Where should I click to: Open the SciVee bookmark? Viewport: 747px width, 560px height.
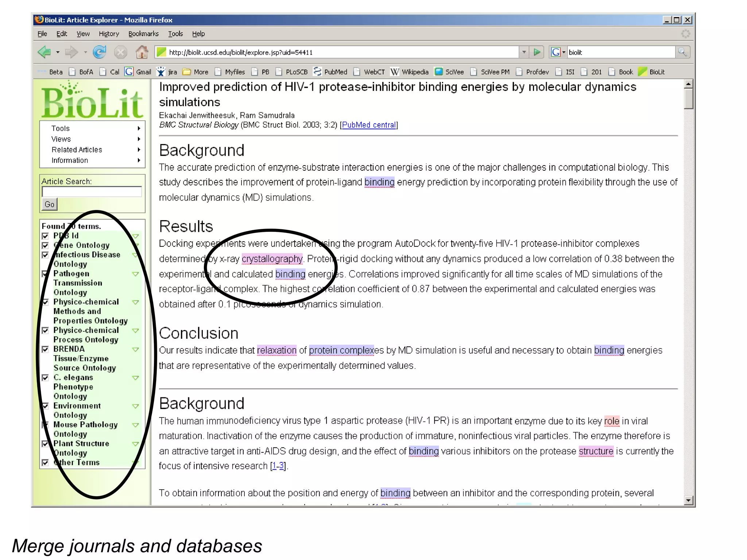tap(449, 72)
